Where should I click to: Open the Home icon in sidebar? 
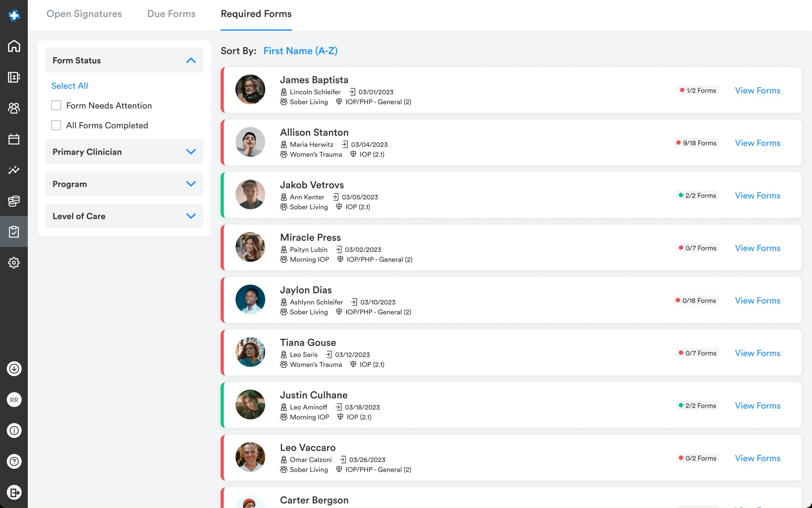pos(14,46)
